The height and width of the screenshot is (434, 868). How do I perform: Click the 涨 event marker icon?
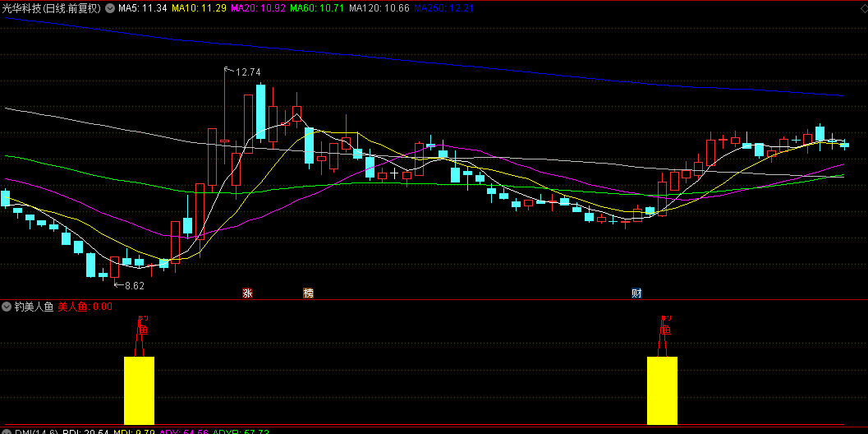coord(247,293)
